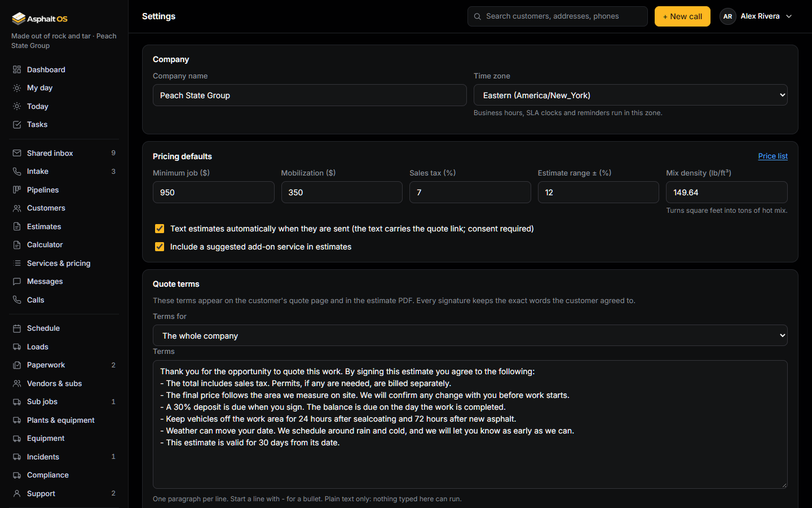Image resolution: width=812 pixels, height=508 pixels.
Task: Click in the quote Terms textarea
Action: pos(470,424)
